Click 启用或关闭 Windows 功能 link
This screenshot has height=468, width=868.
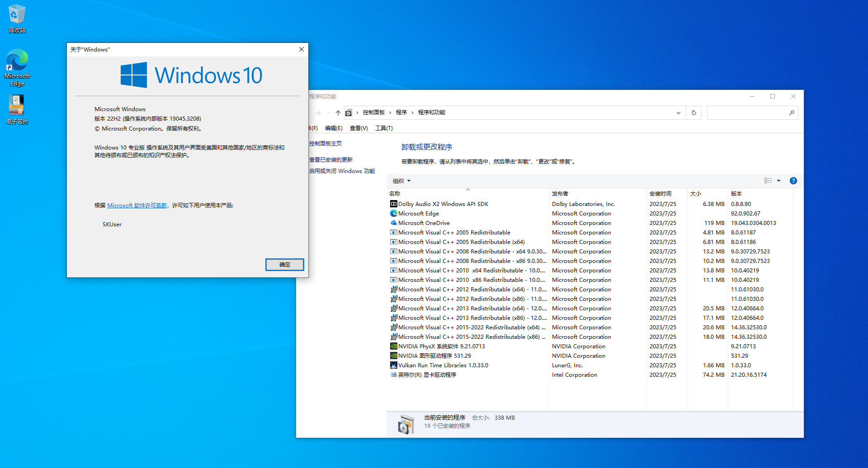coord(342,171)
